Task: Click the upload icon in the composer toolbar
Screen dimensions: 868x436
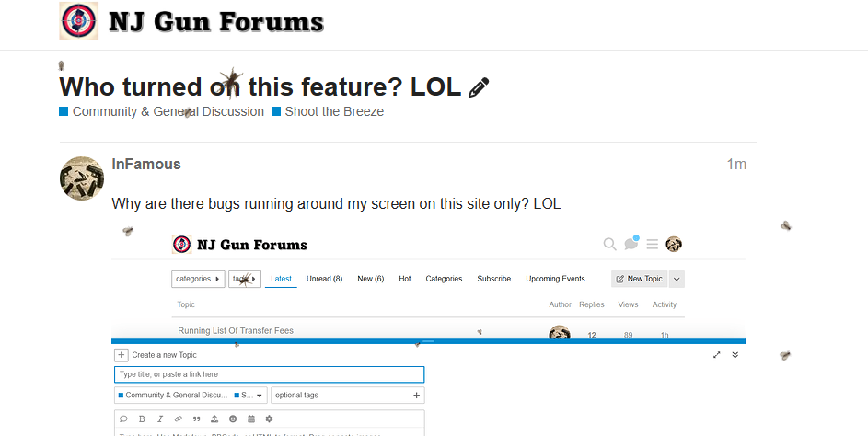Action: [214, 419]
